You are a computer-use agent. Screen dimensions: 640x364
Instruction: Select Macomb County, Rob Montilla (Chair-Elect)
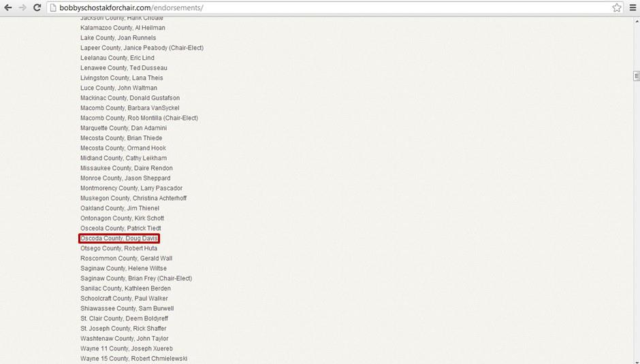pos(139,118)
